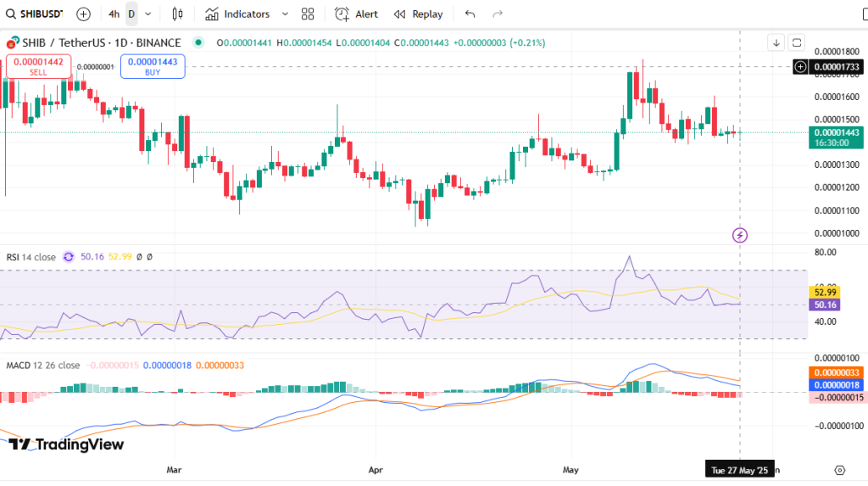Open the Indicators dialog

click(x=237, y=14)
